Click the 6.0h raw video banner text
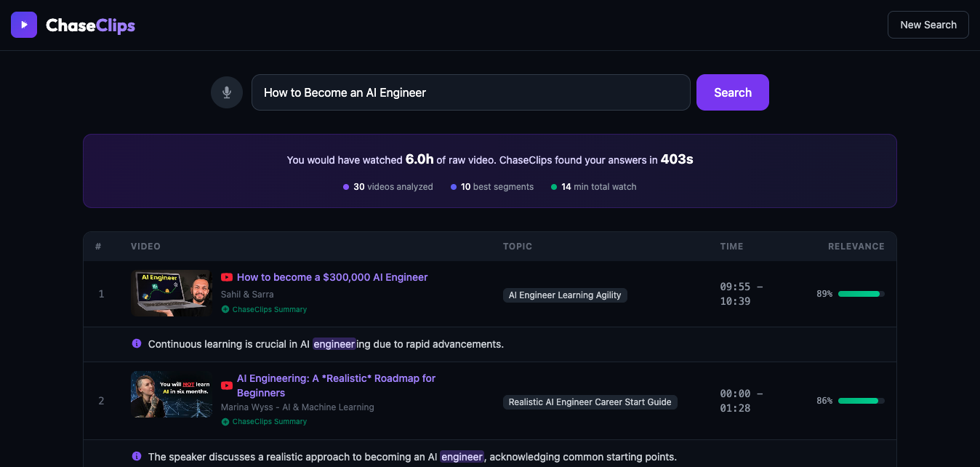Image resolution: width=980 pixels, height=467 pixels. pyautogui.click(x=490, y=159)
